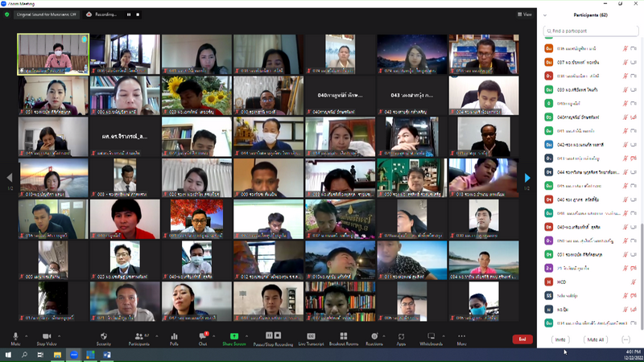Mute the microphone in Zoom toolbar

(x=15, y=339)
